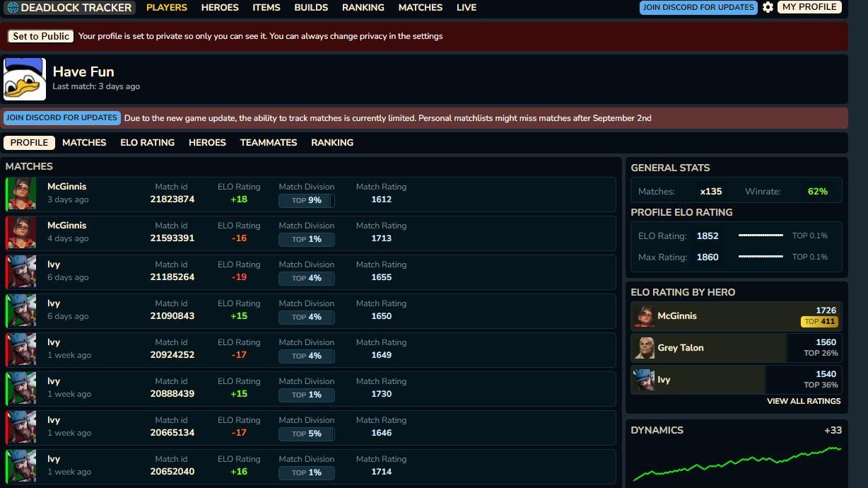Select Ivy icon in ELO Rating by Hero
The height and width of the screenshot is (488, 868).
point(644,380)
